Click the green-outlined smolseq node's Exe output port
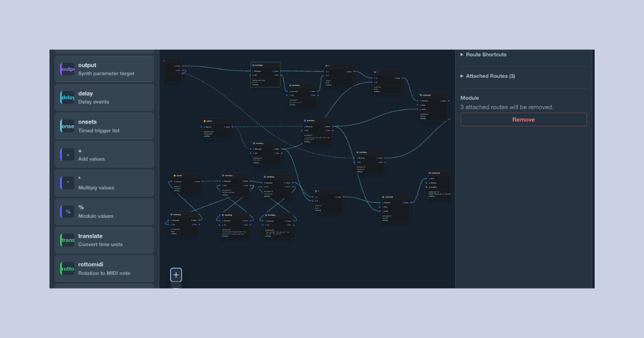The width and height of the screenshot is (644, 338). tap(281, 75)
